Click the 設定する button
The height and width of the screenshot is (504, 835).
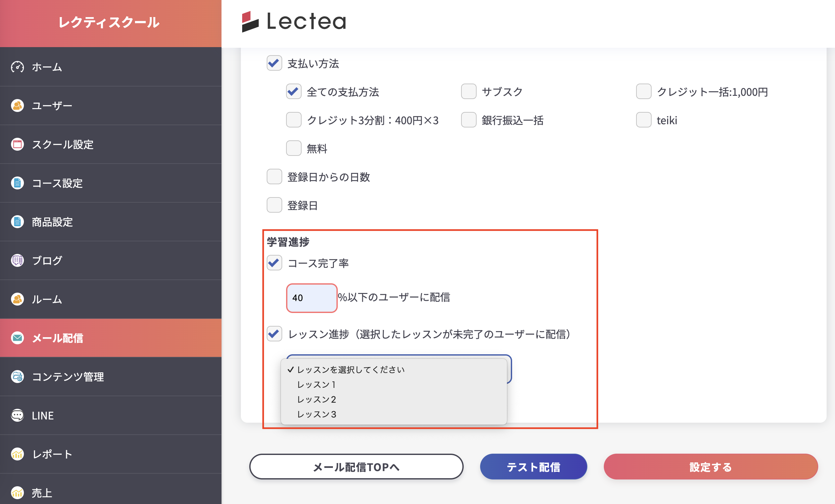click(x=711, y=467)
